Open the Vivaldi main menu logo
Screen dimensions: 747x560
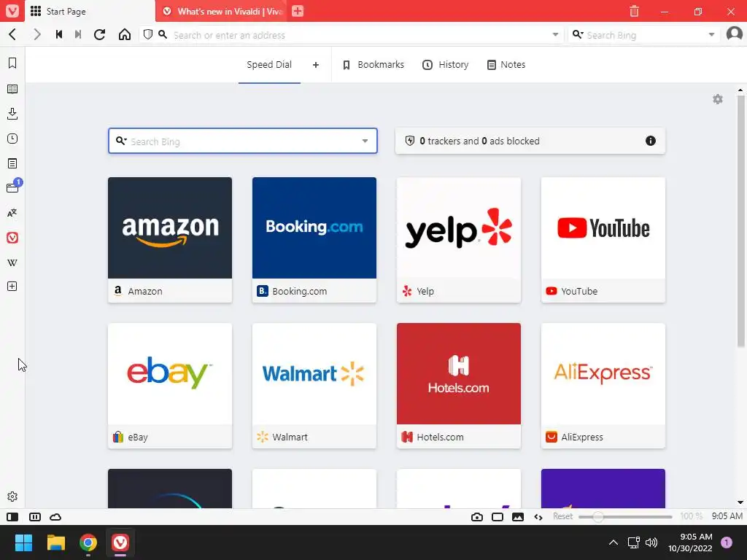tap(12, 11)
